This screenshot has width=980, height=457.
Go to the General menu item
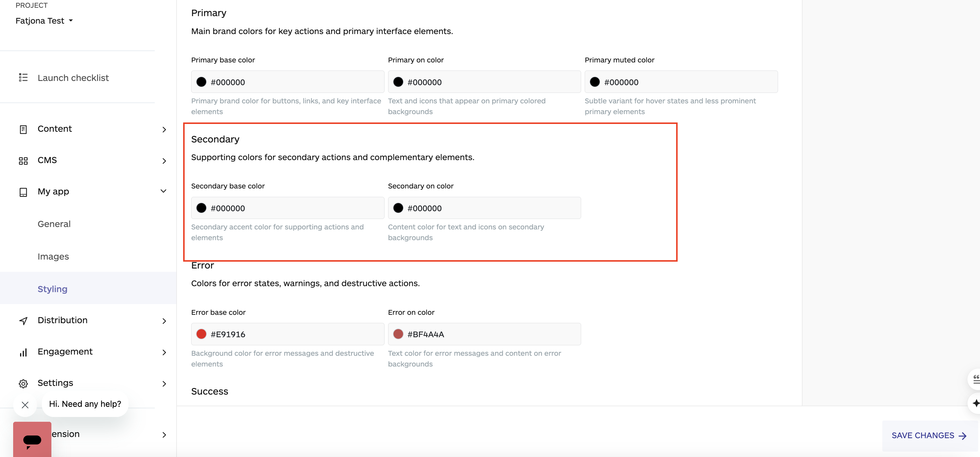[54, 224]
